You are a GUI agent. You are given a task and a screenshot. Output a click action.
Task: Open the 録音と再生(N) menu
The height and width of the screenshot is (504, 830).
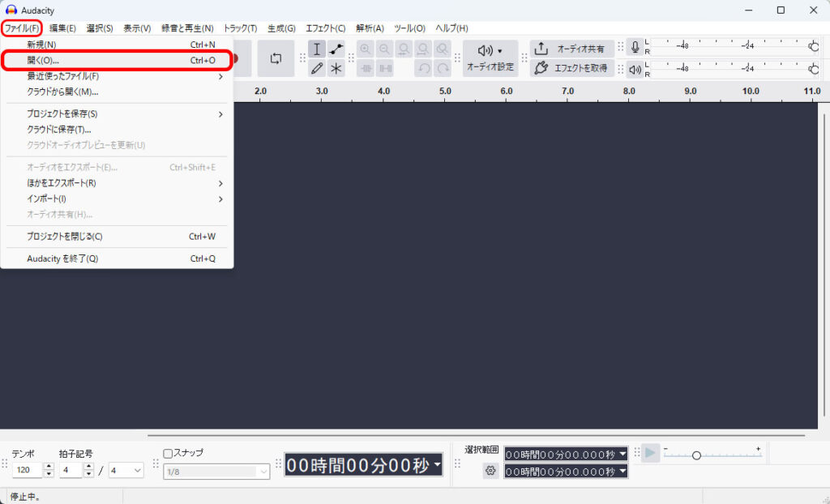coord(187,28)
